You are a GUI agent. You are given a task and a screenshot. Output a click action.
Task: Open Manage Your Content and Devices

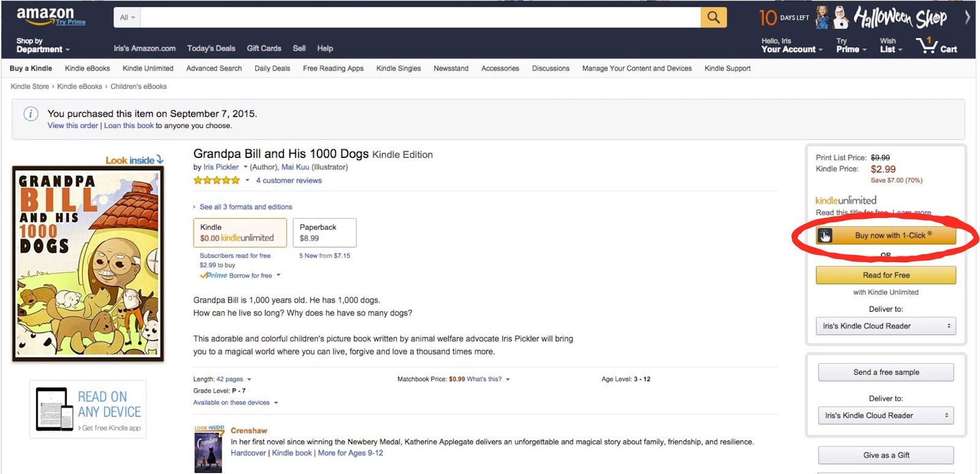coord(637,69)
